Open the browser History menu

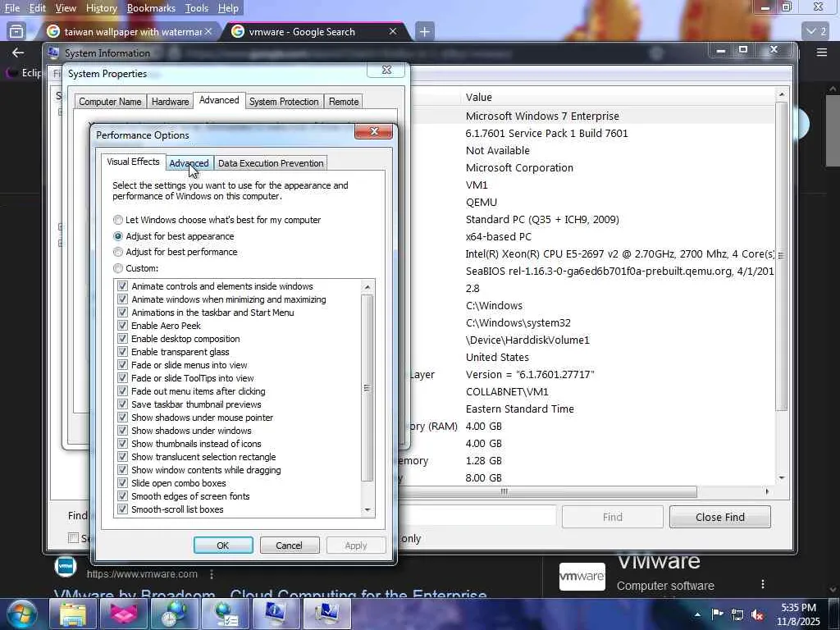101,8
